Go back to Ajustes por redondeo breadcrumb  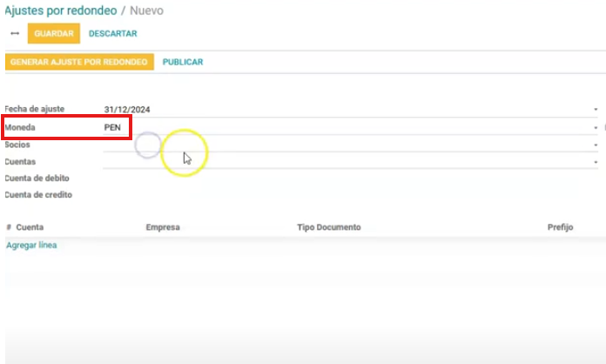61,10
